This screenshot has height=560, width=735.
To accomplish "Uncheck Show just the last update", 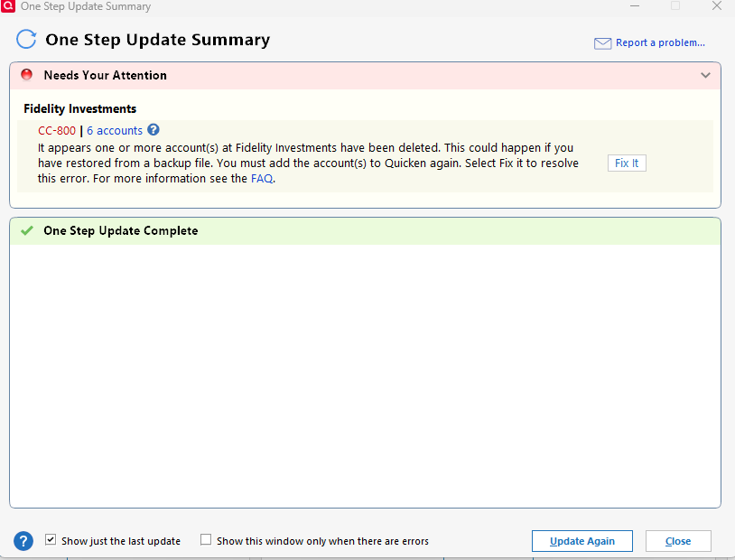I will point(51,540).
